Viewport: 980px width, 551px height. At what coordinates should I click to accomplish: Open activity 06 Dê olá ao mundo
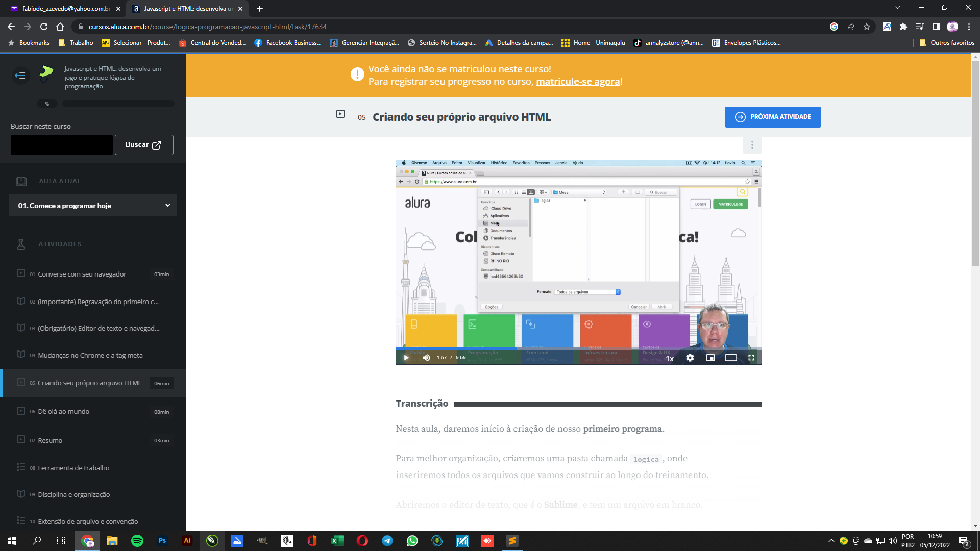93,412
